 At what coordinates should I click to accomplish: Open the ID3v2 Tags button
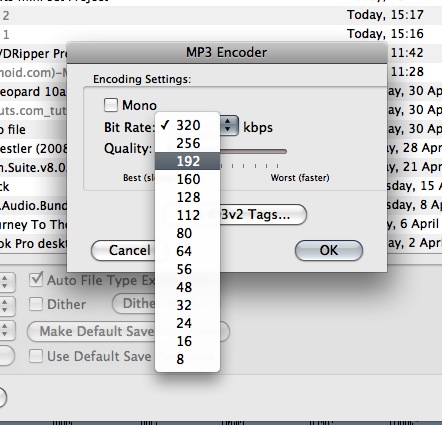pos(263,215)
